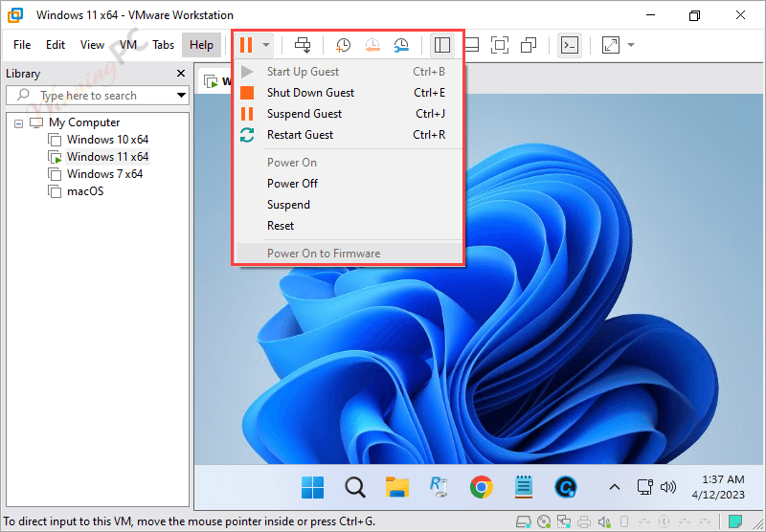Select the Windows 10 x64 virtual machine
The height and width of the screenshot is (532, 766).
[107, 140]
